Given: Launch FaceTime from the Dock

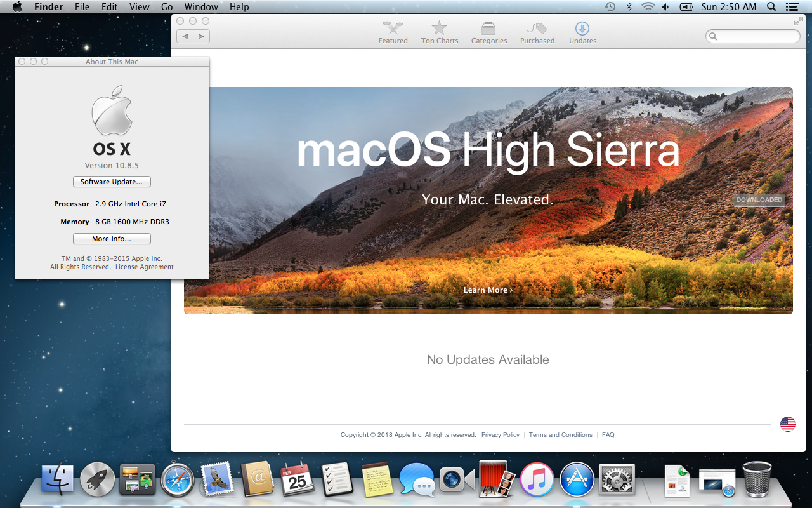Looking at the screenshot, I should coord(457,479).
